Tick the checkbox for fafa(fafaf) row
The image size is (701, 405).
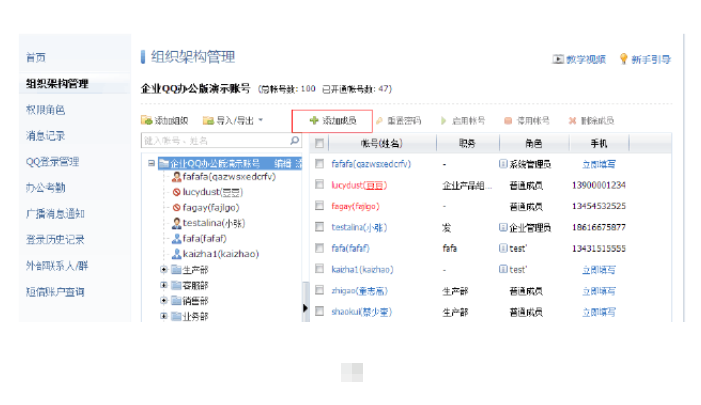(319, 248)
